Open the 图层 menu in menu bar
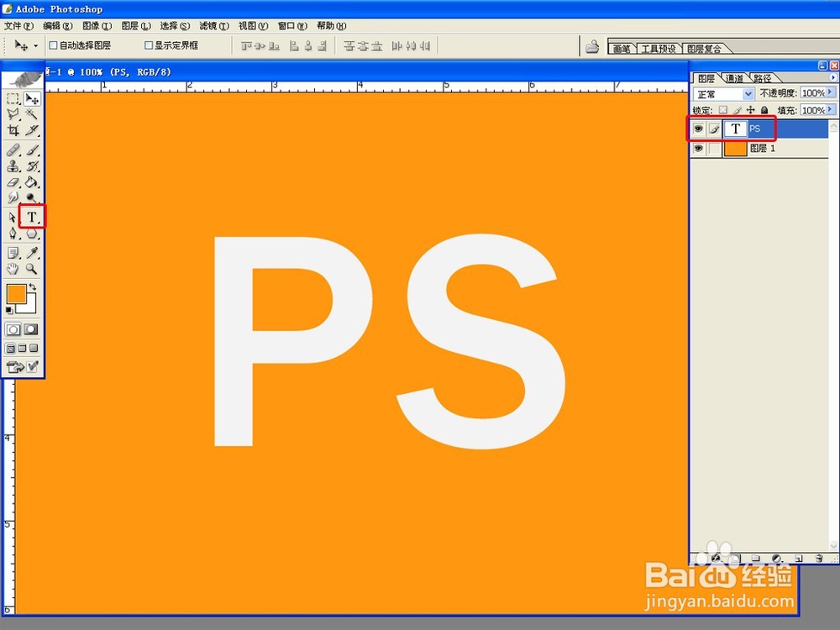The height and width of the screenshot is (630, 840). point(135,26)
